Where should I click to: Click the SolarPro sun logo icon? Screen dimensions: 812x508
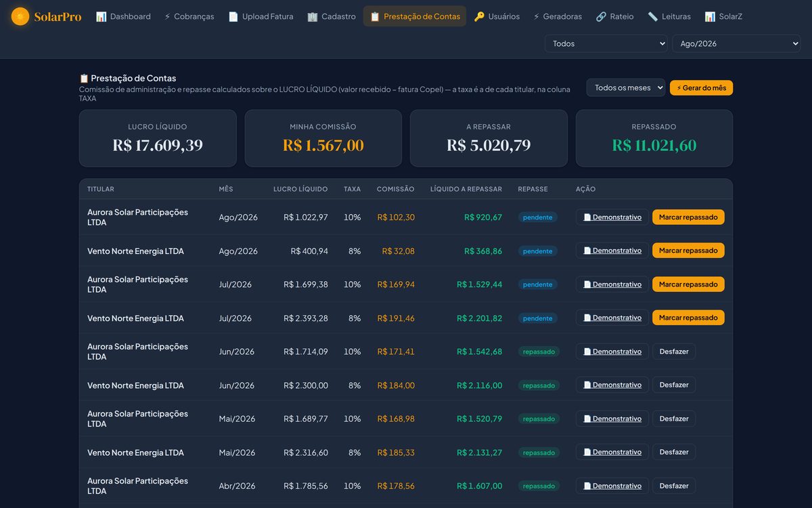tap(20, 16)
